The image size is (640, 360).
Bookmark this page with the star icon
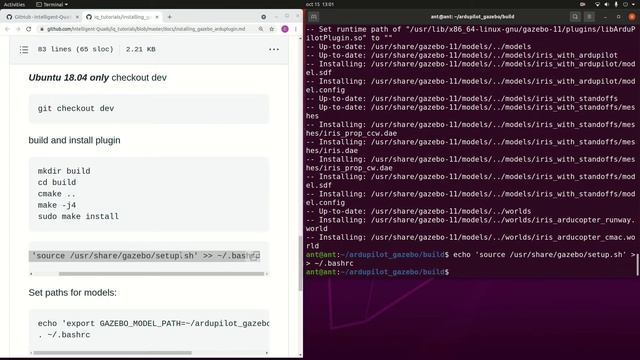click(x=272, y=29)
